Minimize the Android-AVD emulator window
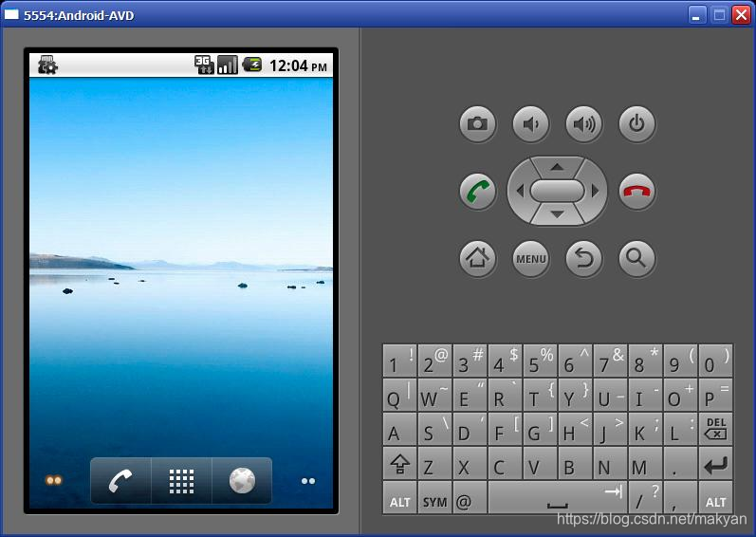756x537 pixels. 696,15
